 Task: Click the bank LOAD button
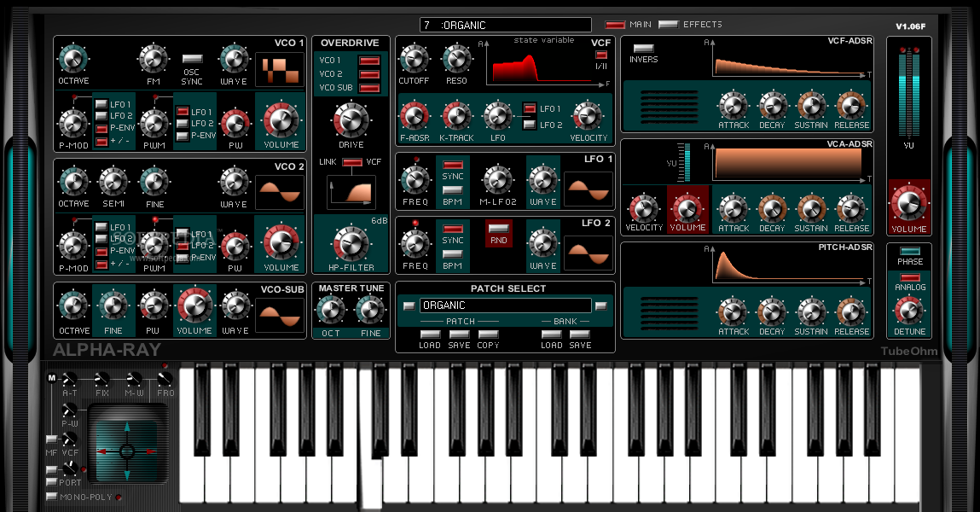tap(551, 335)
